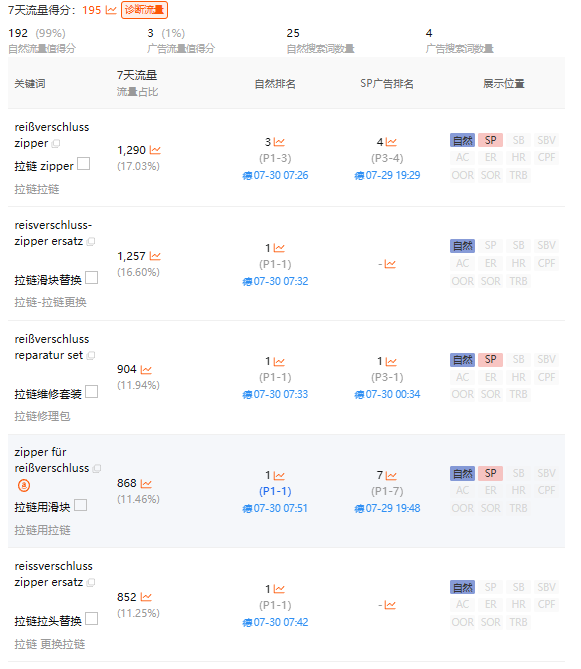581x669 pixels.
Task: Tick the checkbox next to 拉链拉头替换
Action: (x=92, y=619)
